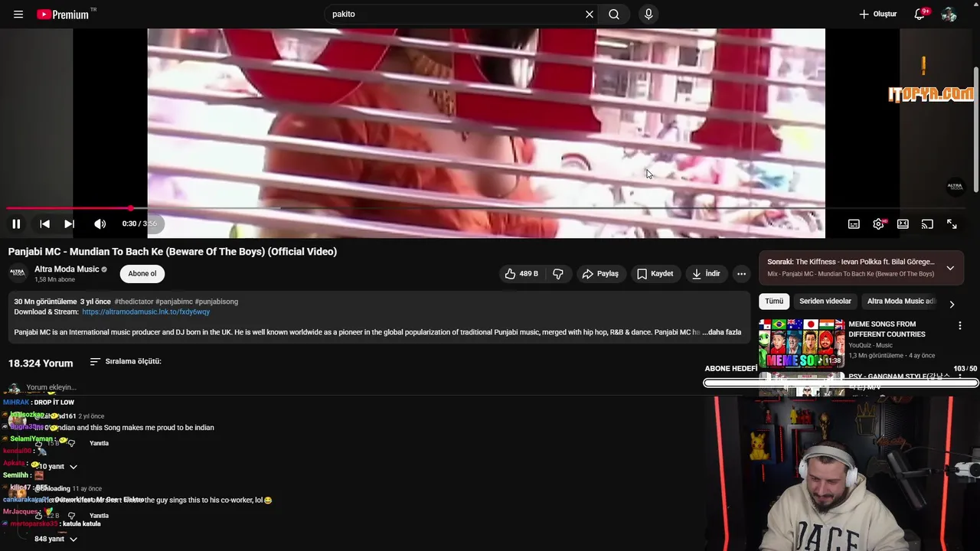Click the video title text
Viewport: 980px width, 551px height.
(x=172, y=251)
